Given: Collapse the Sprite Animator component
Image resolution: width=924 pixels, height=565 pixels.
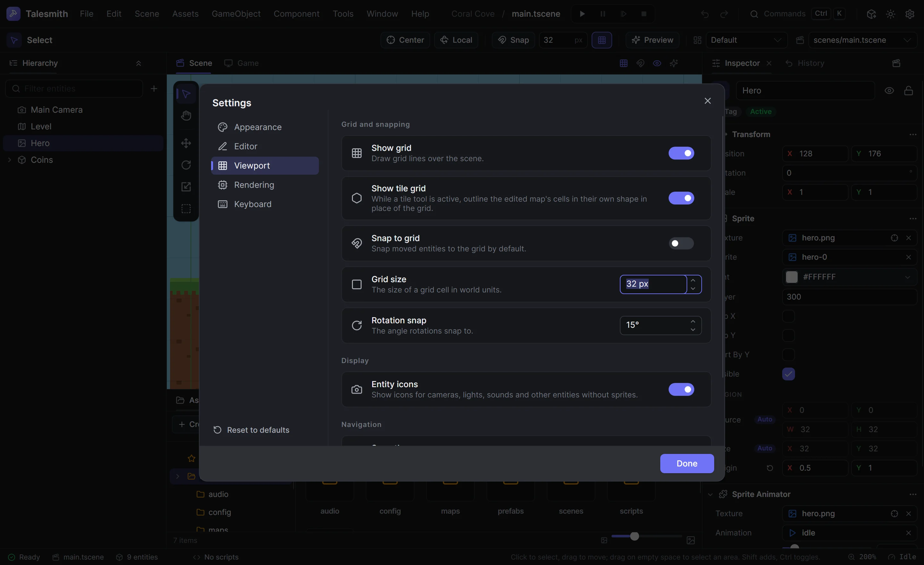Looking at the screenshot, I should pyautogui.click(x=710, y=494).
